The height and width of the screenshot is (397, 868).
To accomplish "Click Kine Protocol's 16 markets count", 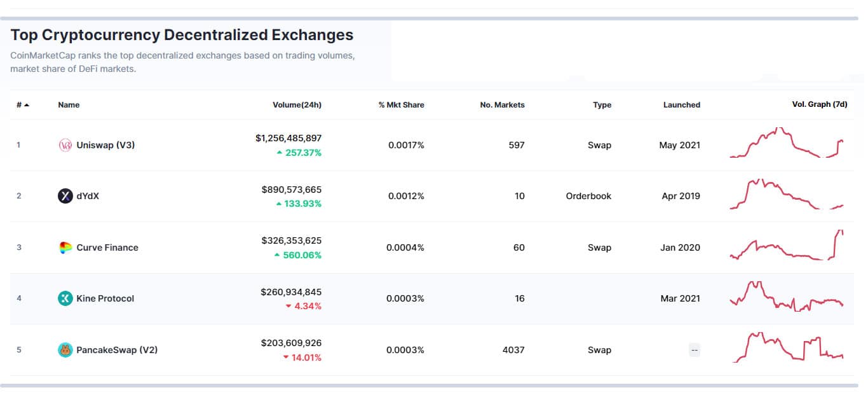I will tap(520, 298).
